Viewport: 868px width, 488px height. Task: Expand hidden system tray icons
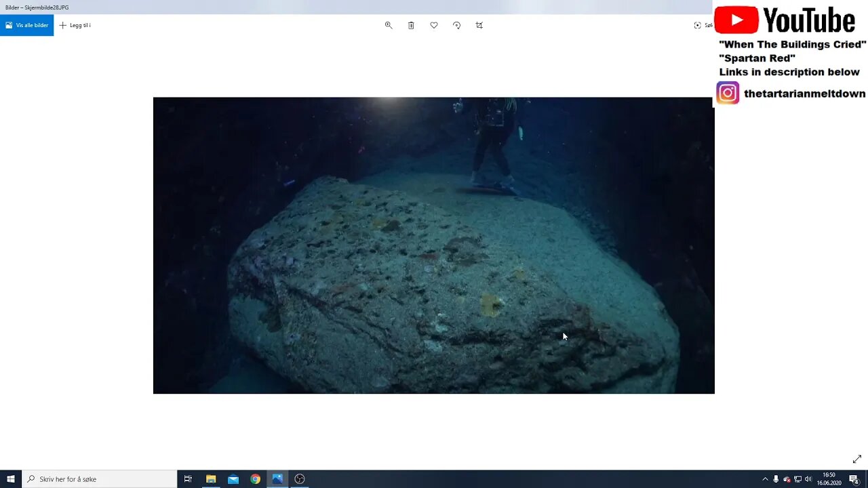click(765, 479)
